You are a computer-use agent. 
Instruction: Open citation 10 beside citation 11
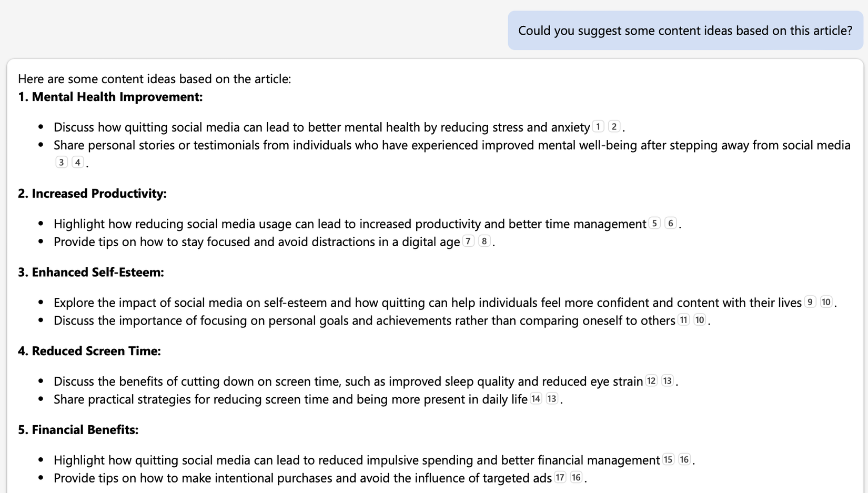tap(700, 320)
